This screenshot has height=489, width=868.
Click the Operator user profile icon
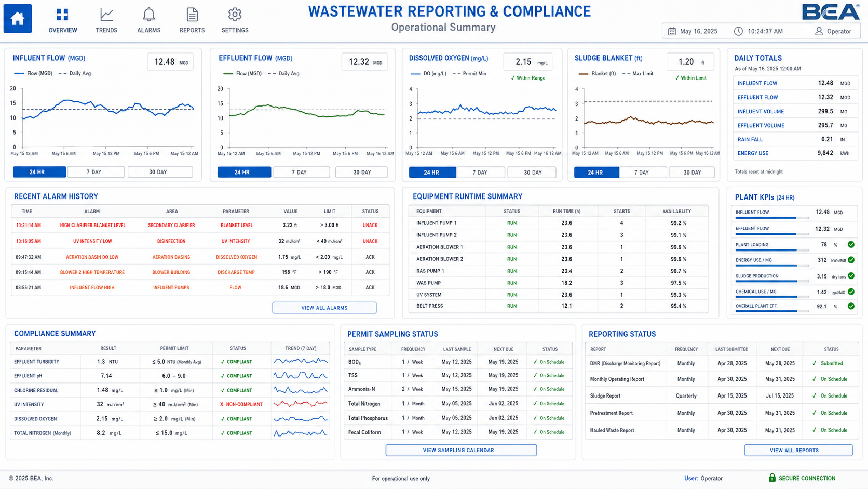(x=819, y=31)
